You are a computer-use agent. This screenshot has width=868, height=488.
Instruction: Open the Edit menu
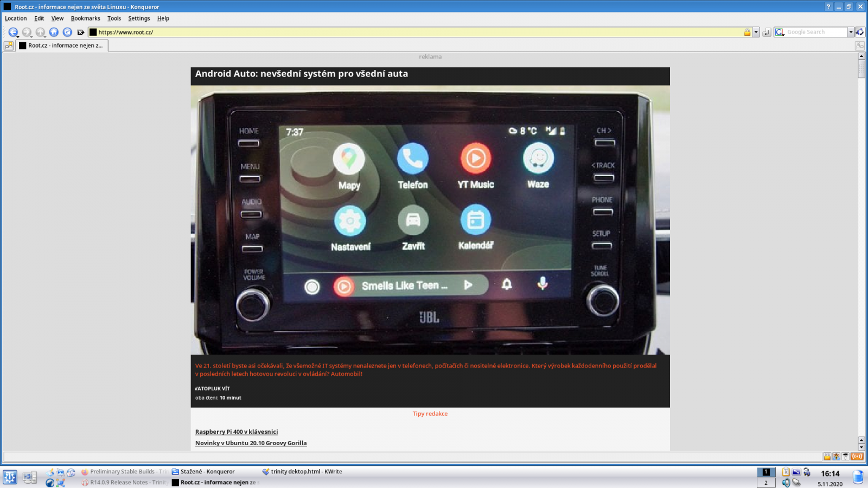(x=39, y=18)
